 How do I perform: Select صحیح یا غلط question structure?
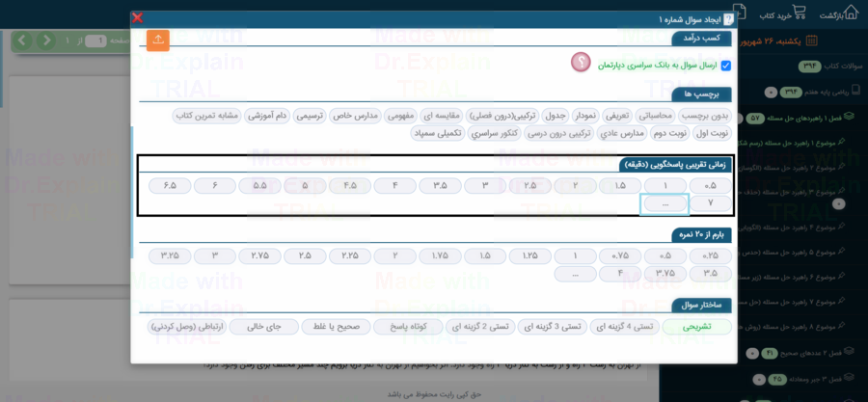(x=336, y=327)
